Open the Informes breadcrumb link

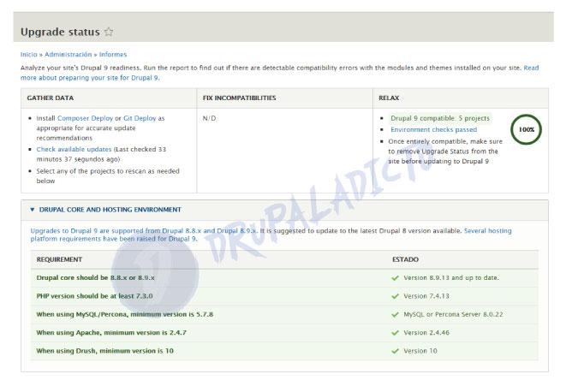(x=113, y=54)
